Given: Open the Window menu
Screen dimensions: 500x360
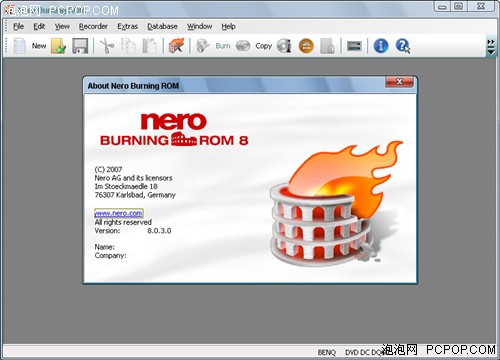Looking at the screenshot, I should click(199, 26).
